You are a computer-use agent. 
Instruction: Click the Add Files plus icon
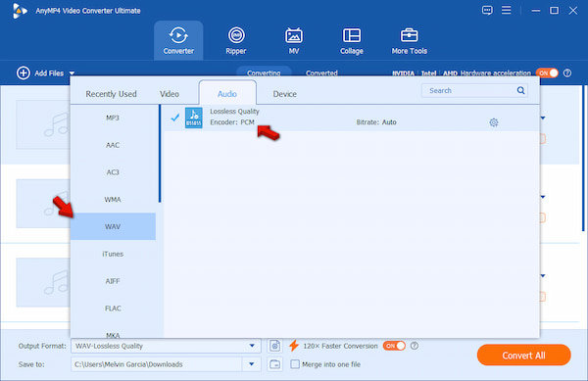(24, 73)
